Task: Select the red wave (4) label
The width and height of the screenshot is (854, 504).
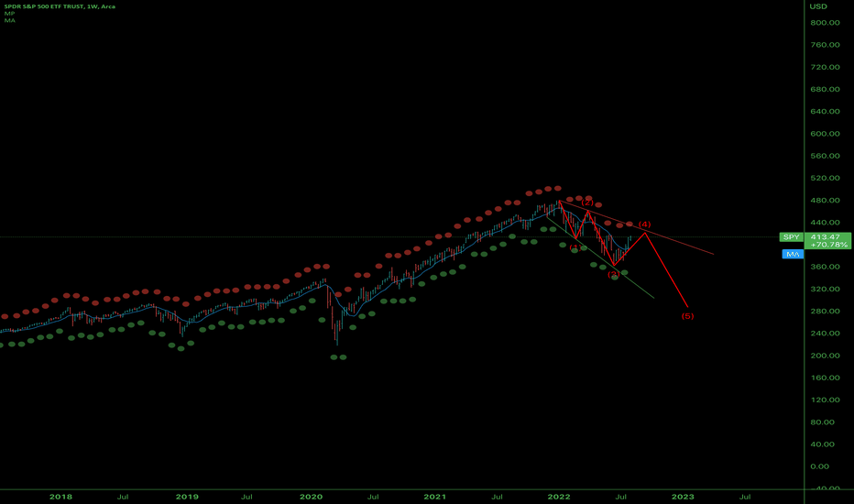Action: click(644, 225)
